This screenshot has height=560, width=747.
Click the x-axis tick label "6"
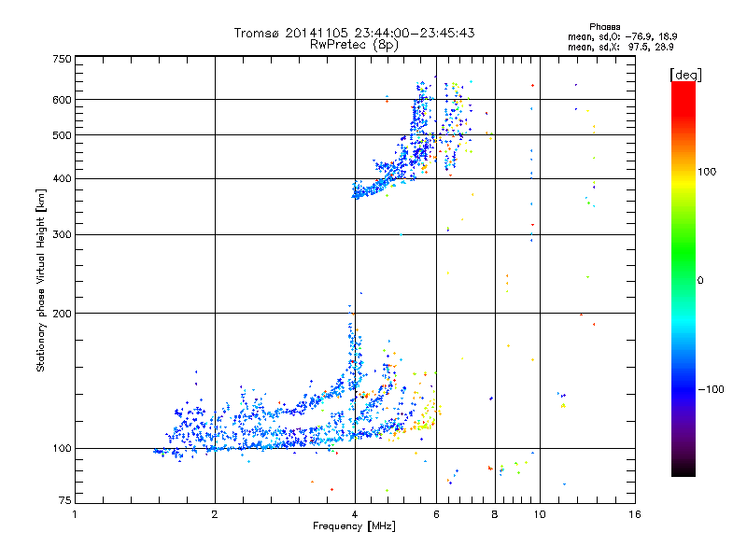click(436, 514)
